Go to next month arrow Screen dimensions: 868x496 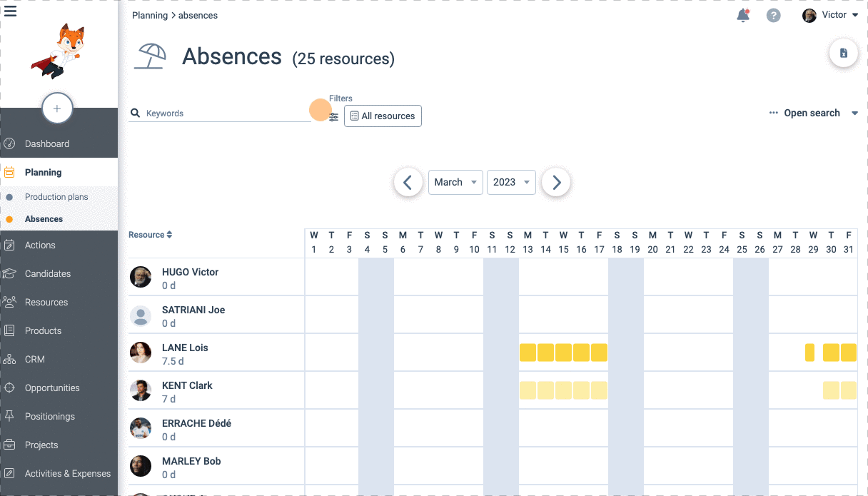click(556, 183)
